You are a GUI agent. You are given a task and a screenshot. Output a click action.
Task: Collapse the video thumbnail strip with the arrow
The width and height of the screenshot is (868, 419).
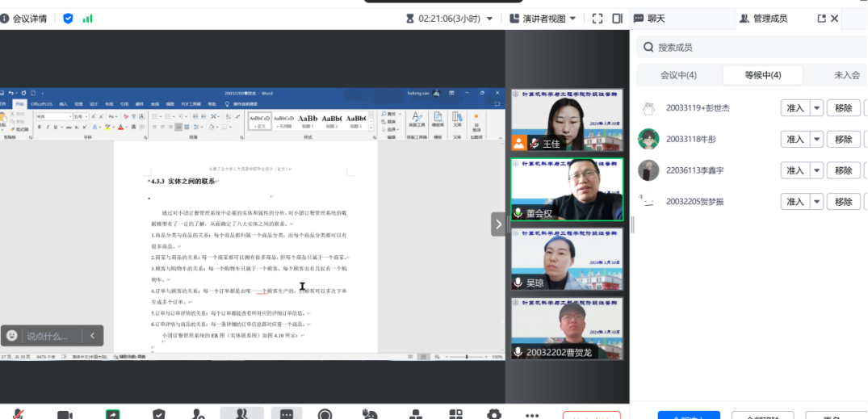click(x=498, y=224)
